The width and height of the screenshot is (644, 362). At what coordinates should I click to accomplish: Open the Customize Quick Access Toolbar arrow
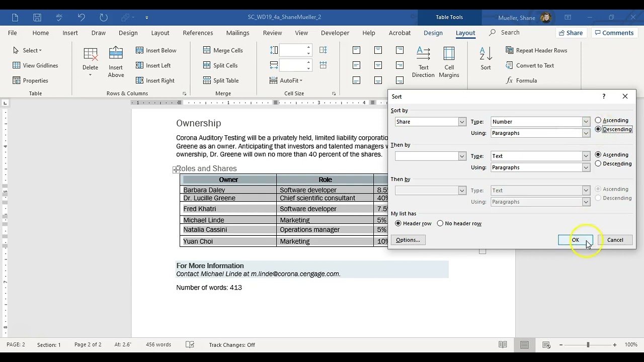tap(147, 17)
